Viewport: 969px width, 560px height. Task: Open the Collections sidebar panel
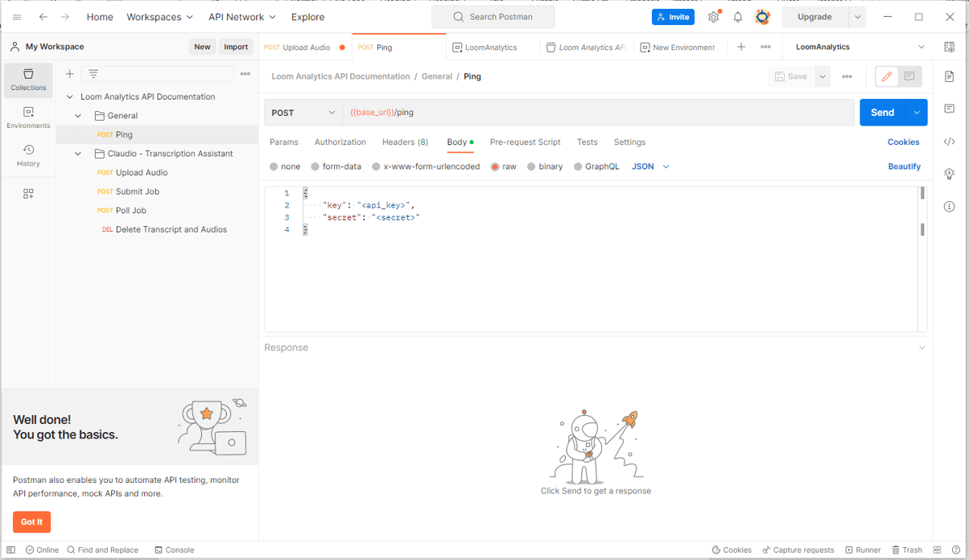pos(28,80)
